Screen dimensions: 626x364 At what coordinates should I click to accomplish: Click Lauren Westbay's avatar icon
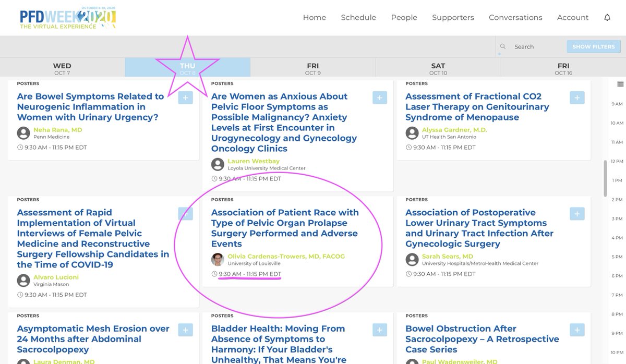tap(218, 164)
